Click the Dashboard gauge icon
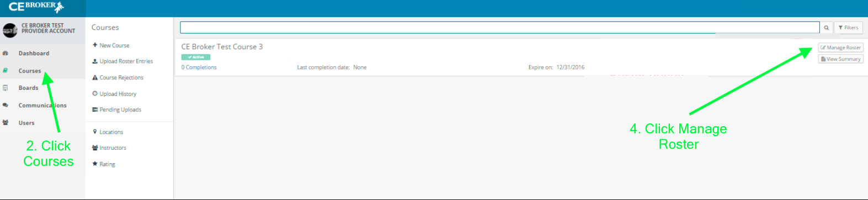 coord(6,53)
